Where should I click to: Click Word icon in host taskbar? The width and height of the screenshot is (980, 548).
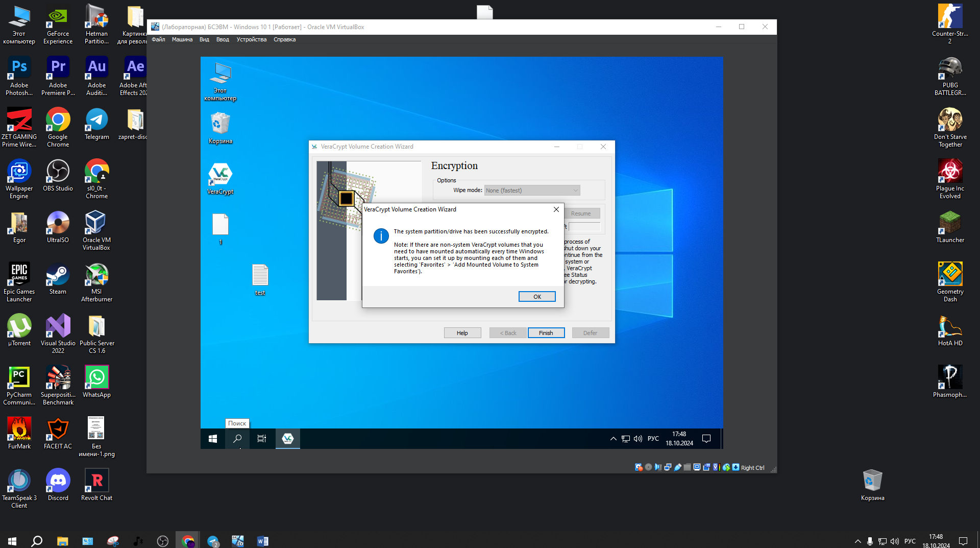263,541
